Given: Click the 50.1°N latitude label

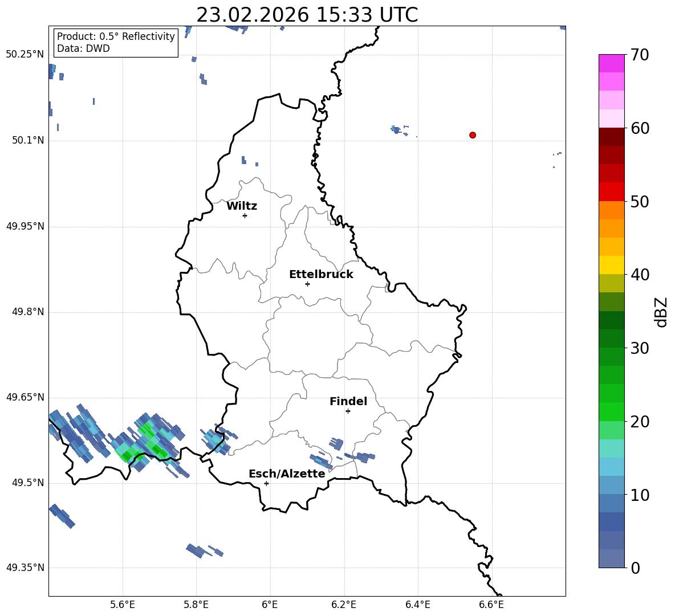Looking at the screenshot, I should point(28,140).
